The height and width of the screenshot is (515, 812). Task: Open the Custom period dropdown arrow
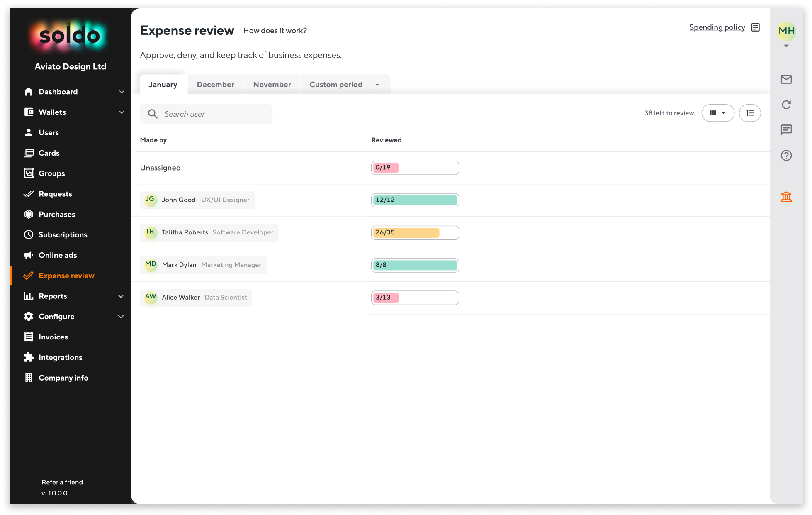coord(377,84)
